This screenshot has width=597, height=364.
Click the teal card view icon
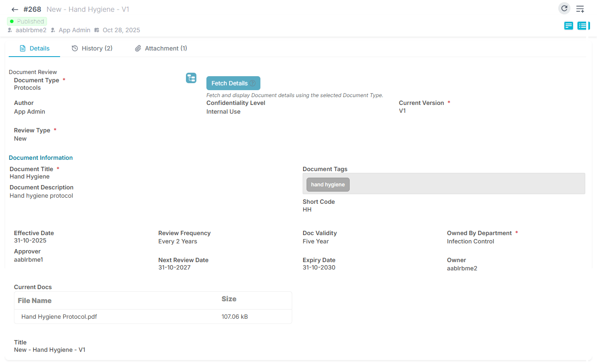pyautogui.click(x=568, y=26)
